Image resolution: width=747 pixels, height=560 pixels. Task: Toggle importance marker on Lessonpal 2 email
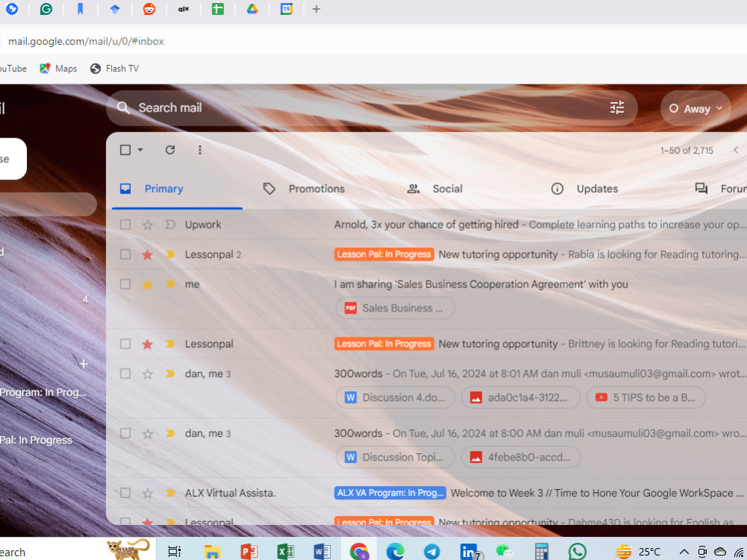[170, 255]
